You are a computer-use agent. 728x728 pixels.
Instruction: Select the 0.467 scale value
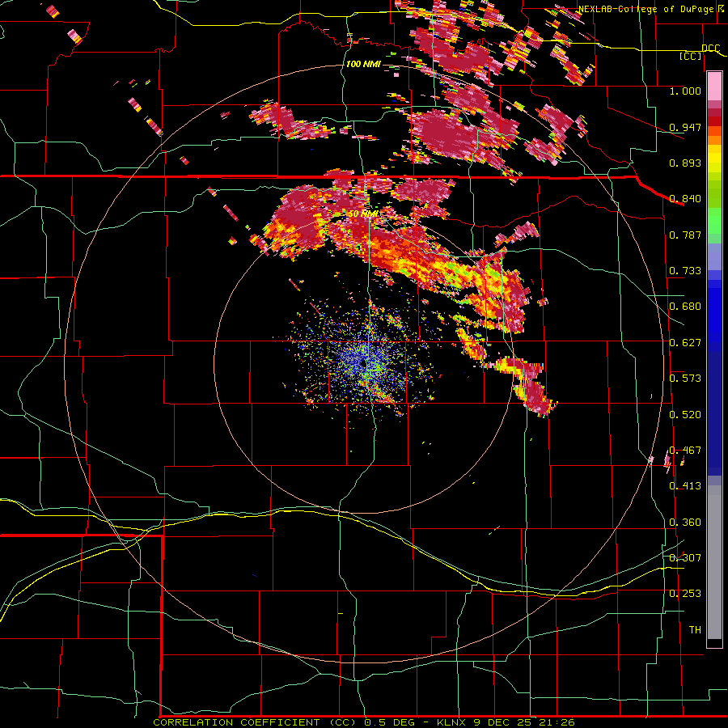pyautogui.click(x=685, y=451)
